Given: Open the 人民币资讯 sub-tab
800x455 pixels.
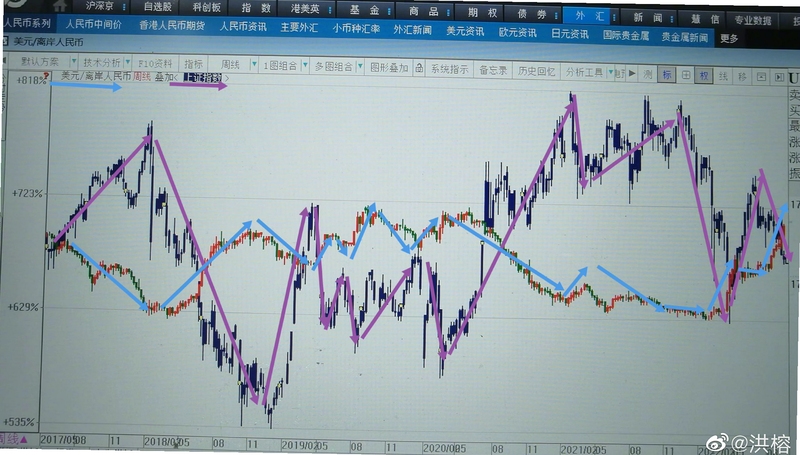Looking at the screenshot, I should (243, 26).
